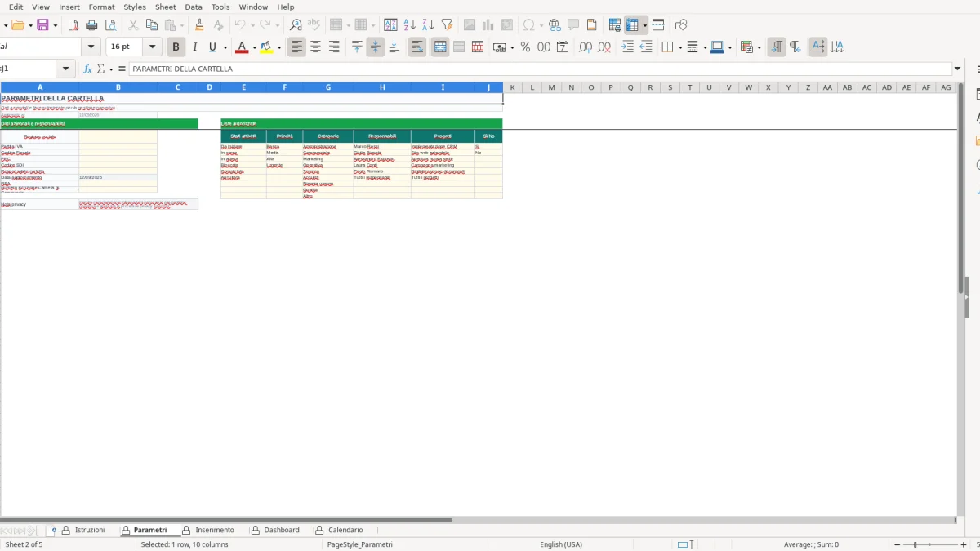
Task: Click the formula input line
Action: (540, 69)
